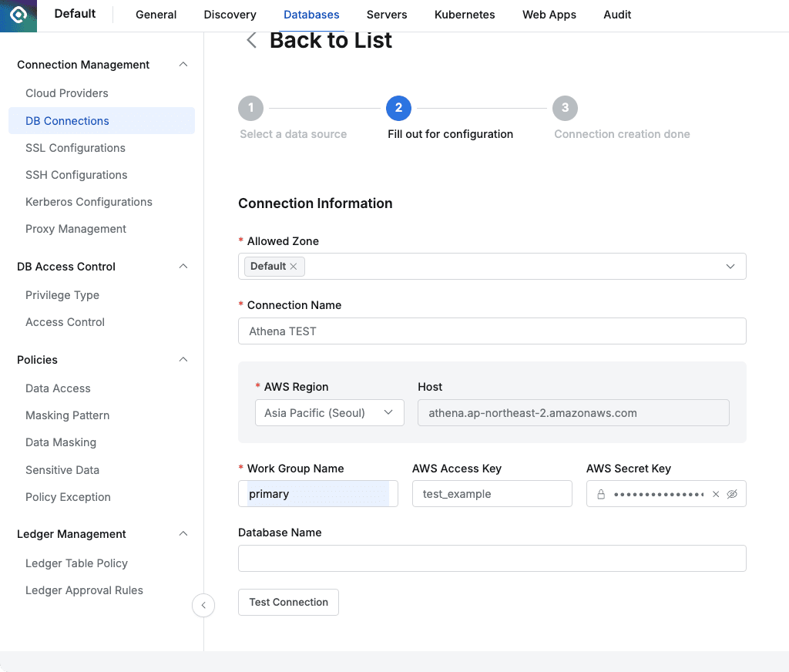Click the Database Name input field

(492, 559)
